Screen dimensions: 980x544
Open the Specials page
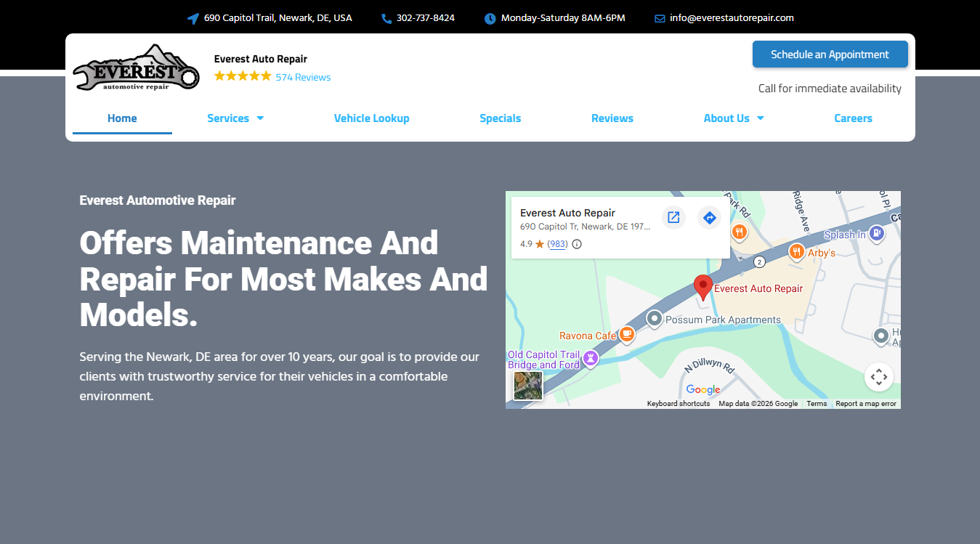[500, 118]
